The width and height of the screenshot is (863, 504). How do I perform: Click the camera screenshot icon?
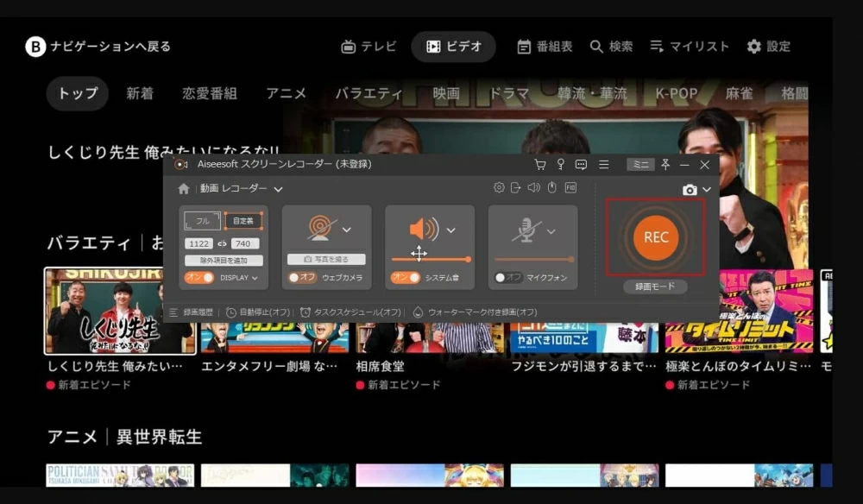pos(690,190)
